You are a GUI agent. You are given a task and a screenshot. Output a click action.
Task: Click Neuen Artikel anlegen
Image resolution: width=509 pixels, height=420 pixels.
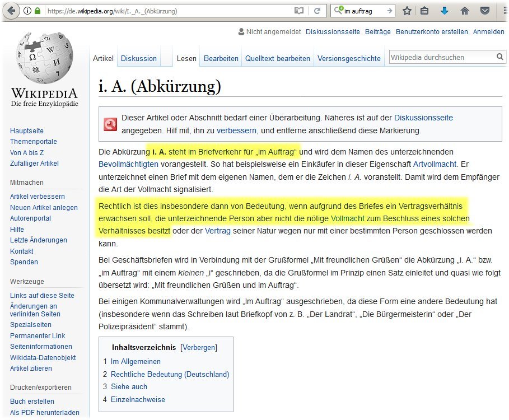tap(44, 207)
